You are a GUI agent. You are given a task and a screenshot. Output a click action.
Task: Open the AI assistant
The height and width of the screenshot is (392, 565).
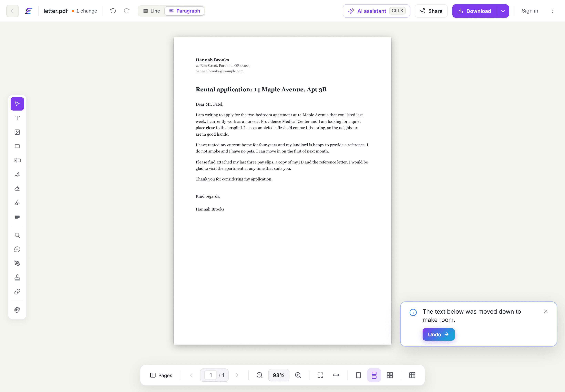tap(376, 11)
